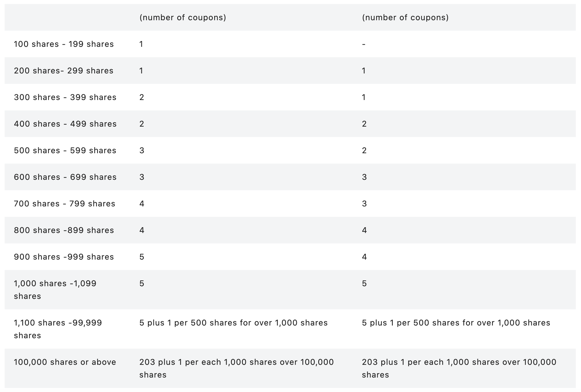Click the second '(number of coupons)' column header
This screenshot has height=392, width=581.
(405, 18)
